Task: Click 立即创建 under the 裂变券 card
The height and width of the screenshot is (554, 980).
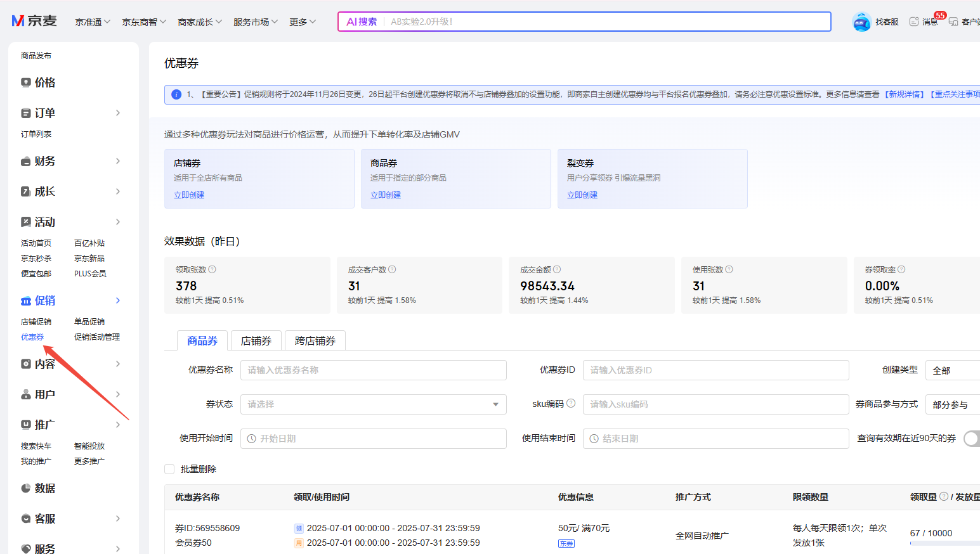Action: pos(582,195)
